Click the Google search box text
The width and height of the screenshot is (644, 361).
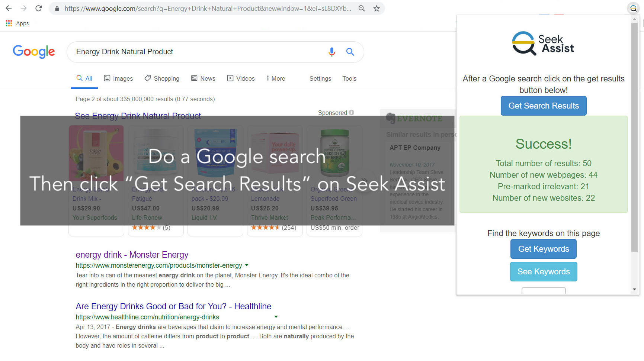pyautogui.click(x=125, y=52)
